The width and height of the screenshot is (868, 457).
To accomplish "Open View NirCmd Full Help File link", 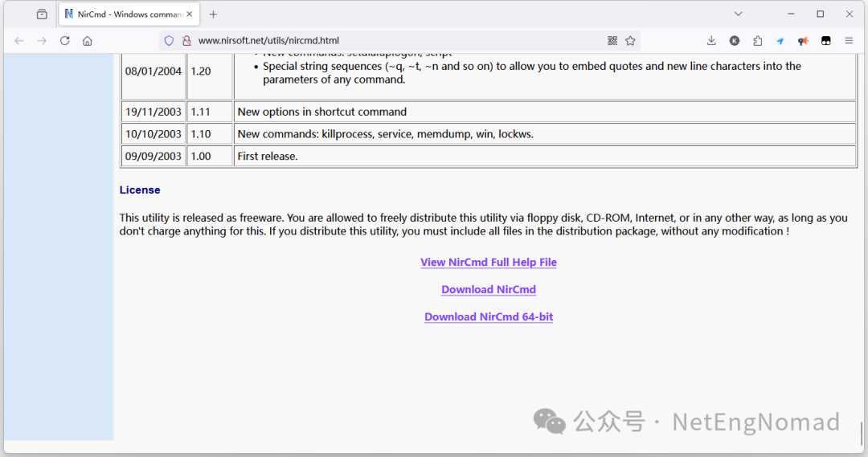I will point(489,263).
